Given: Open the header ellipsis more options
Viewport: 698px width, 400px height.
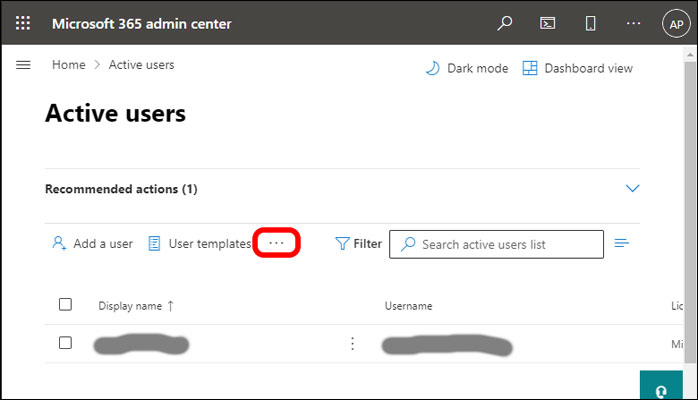Looking at the screenshot, I should pos(632,23).
